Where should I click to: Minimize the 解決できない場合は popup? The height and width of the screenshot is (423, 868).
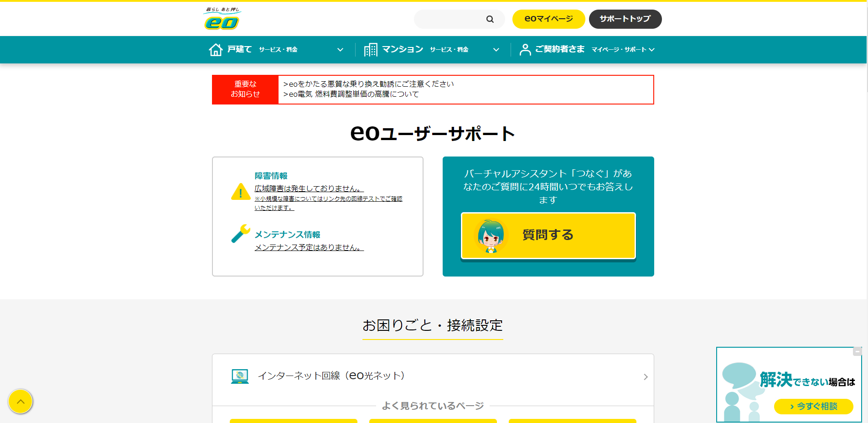(857, 351)
